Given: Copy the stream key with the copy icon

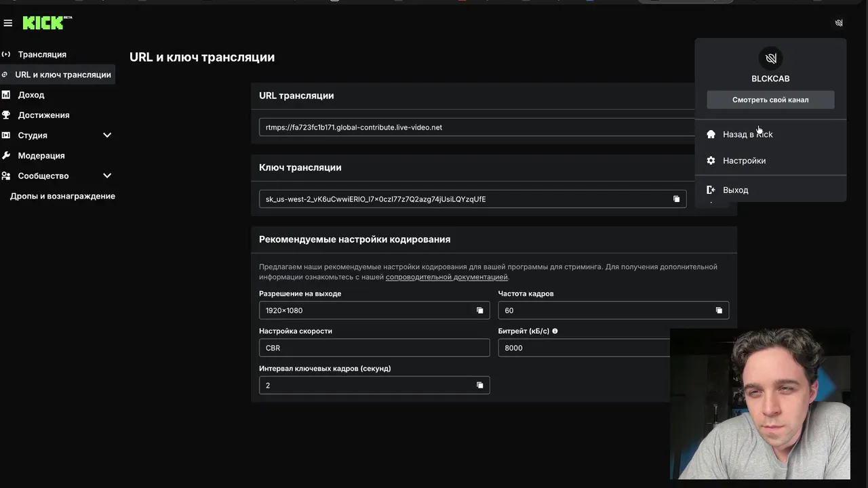Looking at the screenshot, I should pyautogui.click(x=676, y=199).
